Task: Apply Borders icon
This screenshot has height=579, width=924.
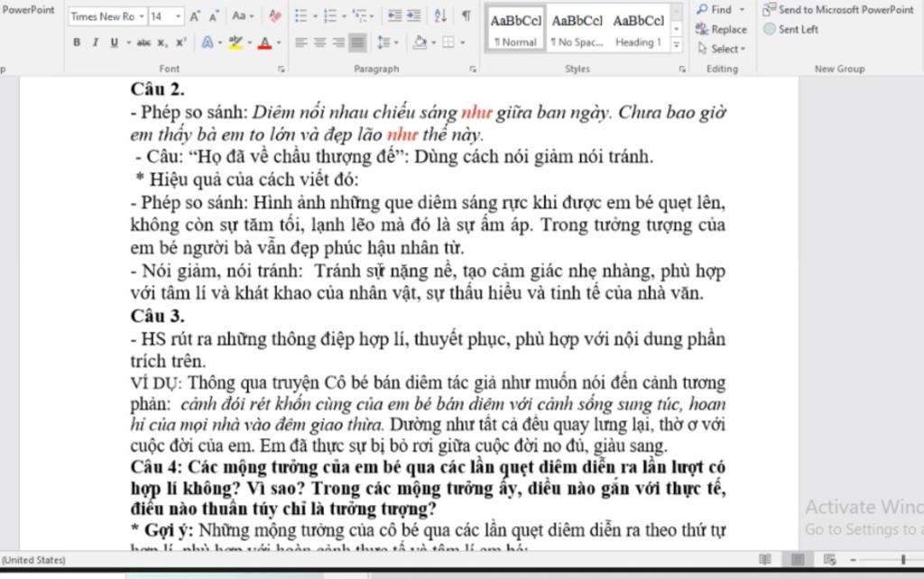Action: point(448,42)
